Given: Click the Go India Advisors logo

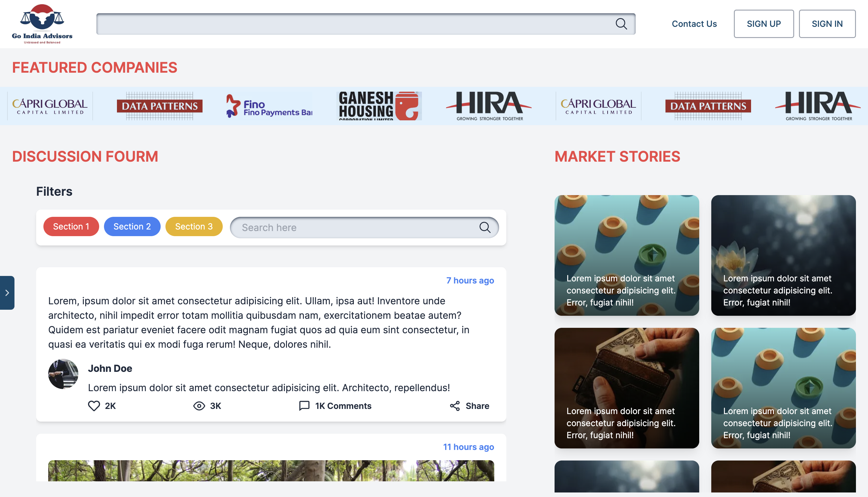Looking at the screenshot, I should 42,24.
